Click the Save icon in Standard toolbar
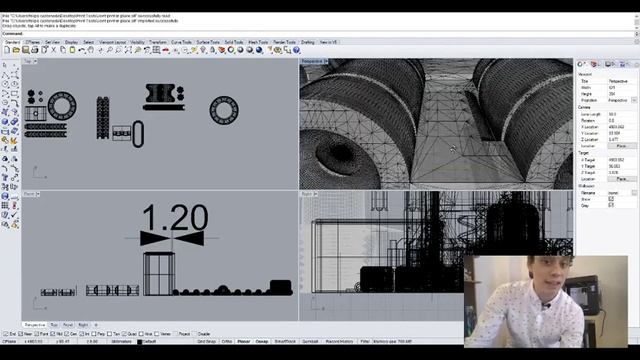 25,50
